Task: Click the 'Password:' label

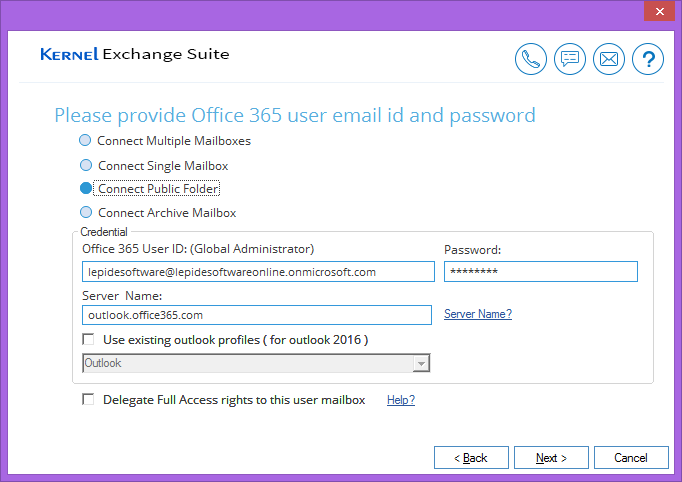Action: pyautogui.click(x=472, y=250)
